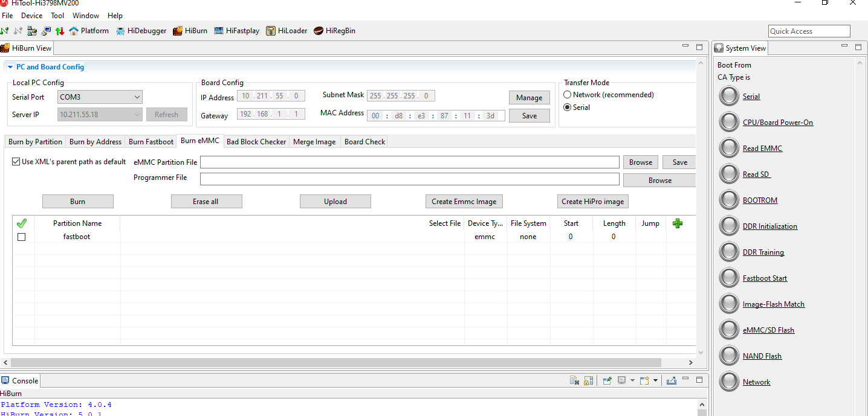Select the Serial transfer mode radio button
Screen dimensions: 868x416
[x=568, y=107]
